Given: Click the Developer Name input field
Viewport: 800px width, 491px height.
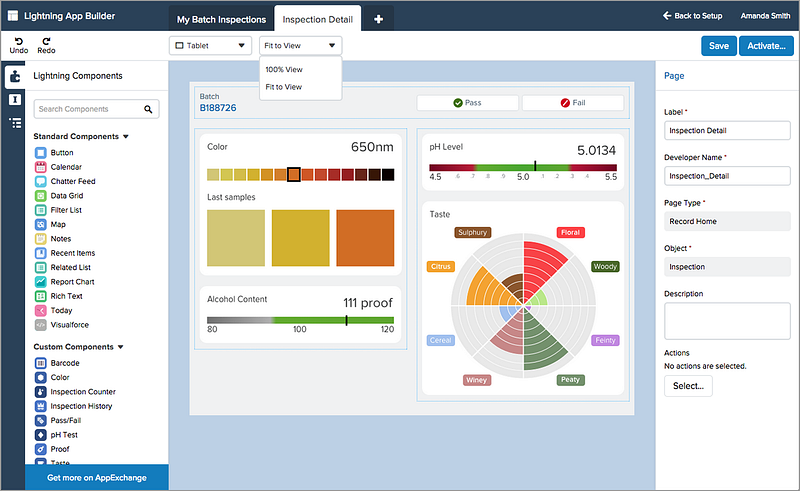Looking at the screenshot, I should (727, 176).
